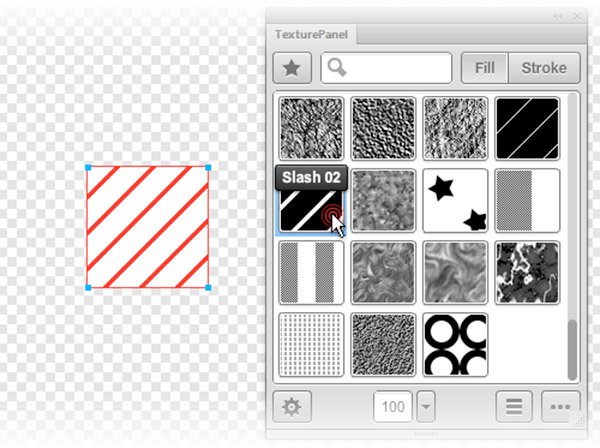The height and width of the screenshot is (448, 600).
Task: Select the two black stars texture
Action: (455, 200)
